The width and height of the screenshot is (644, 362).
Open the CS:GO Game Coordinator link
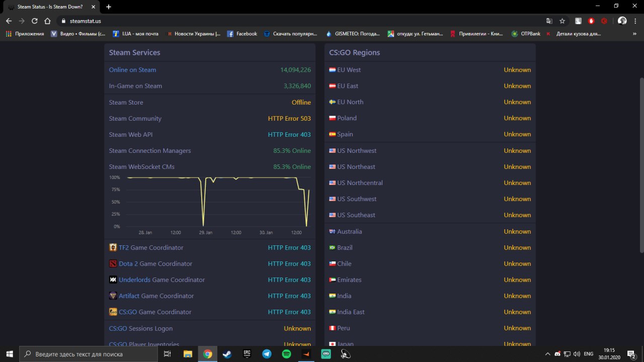pos(128,312)
